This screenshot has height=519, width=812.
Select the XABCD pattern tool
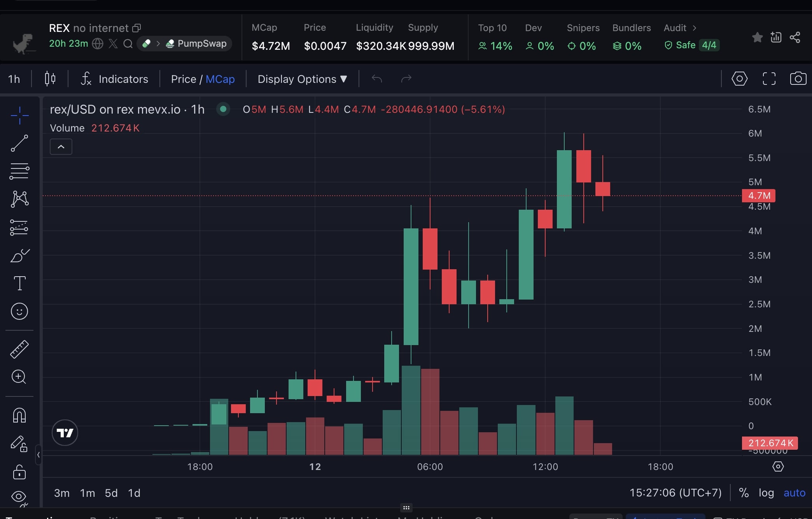(19, 199)
